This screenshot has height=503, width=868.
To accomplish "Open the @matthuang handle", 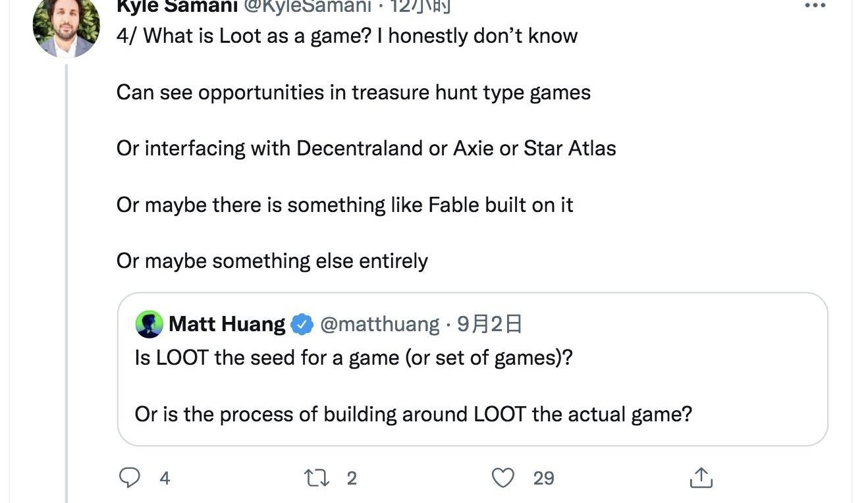I will click(379, 324).
